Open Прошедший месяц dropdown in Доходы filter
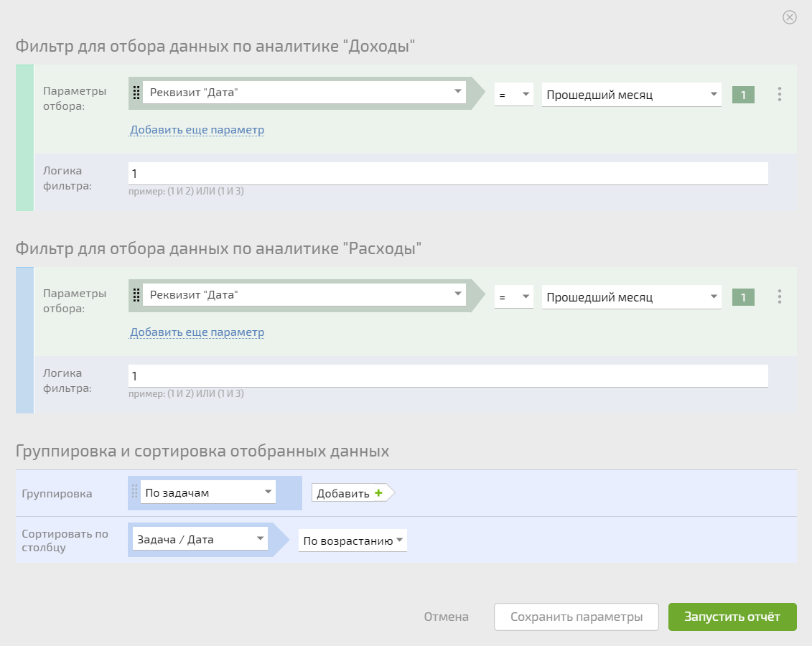This screenshot has width=812, height=646. (x=631, y=95)
